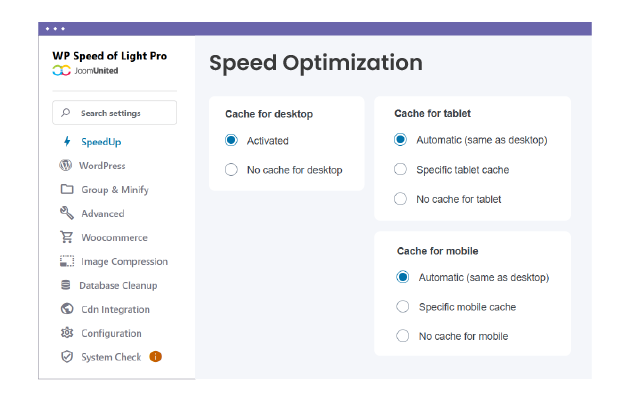The width and height of the screenshot is (630, 401).
Task: Click the orange System Check warning badge
Action: (x=156, y=357)
